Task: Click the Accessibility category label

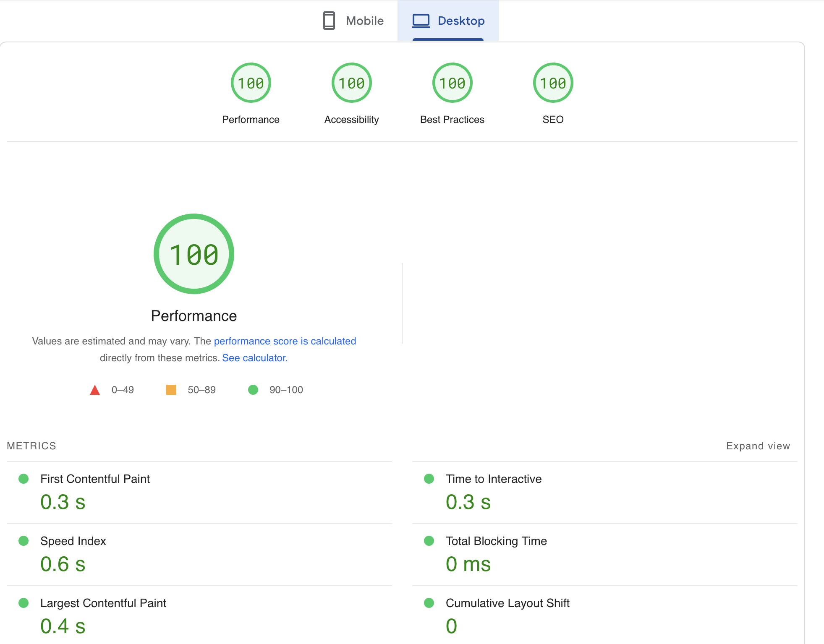Action: [x=352, y=120]
